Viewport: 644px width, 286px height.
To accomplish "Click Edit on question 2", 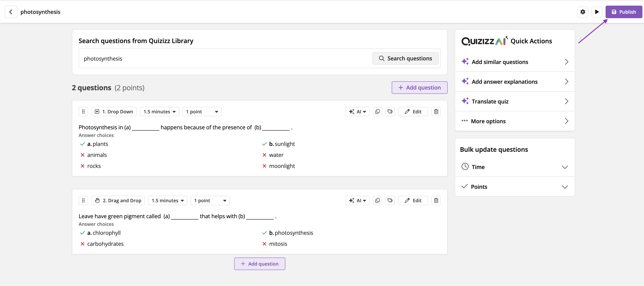I will (x=413, y=200).
